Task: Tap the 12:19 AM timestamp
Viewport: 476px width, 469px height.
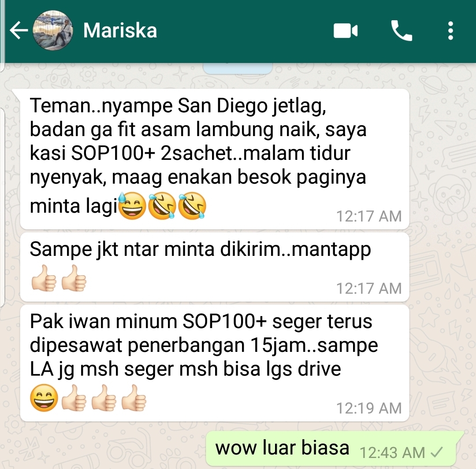Action: (369, 408)
